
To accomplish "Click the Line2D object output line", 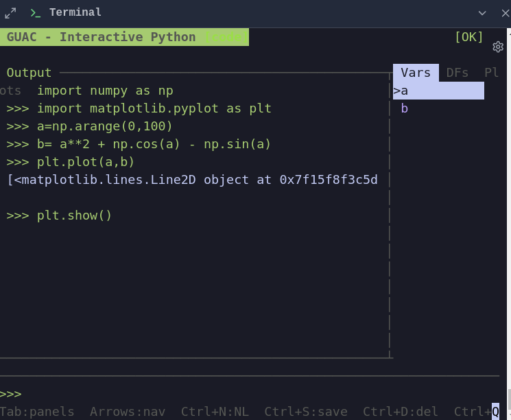I will click(x=192, y=180).
